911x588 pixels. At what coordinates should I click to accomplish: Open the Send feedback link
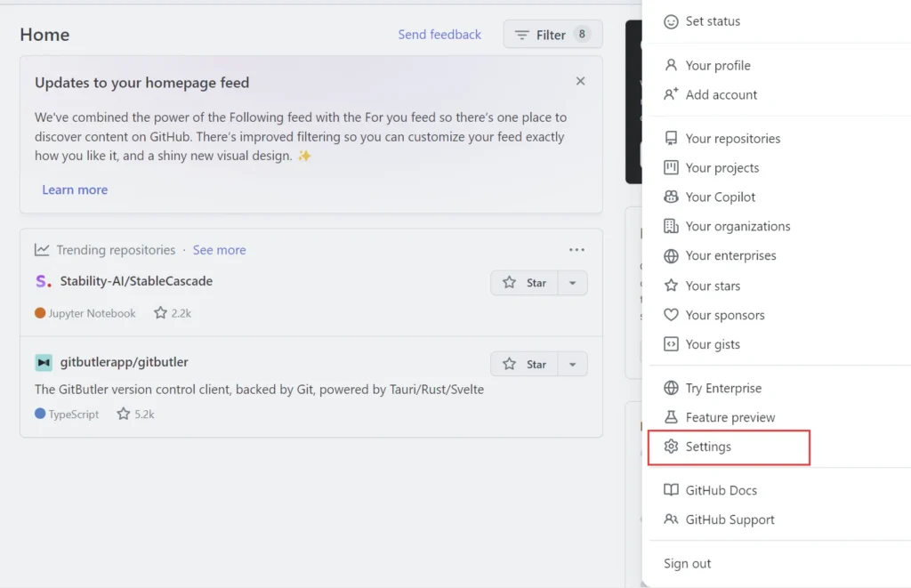(439, 35)
